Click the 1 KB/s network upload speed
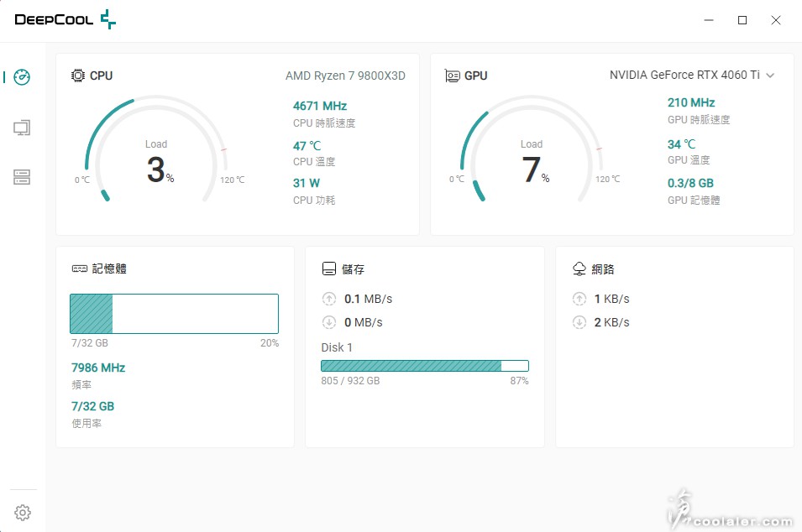The image size is (802, 532). tap(611, 299)
